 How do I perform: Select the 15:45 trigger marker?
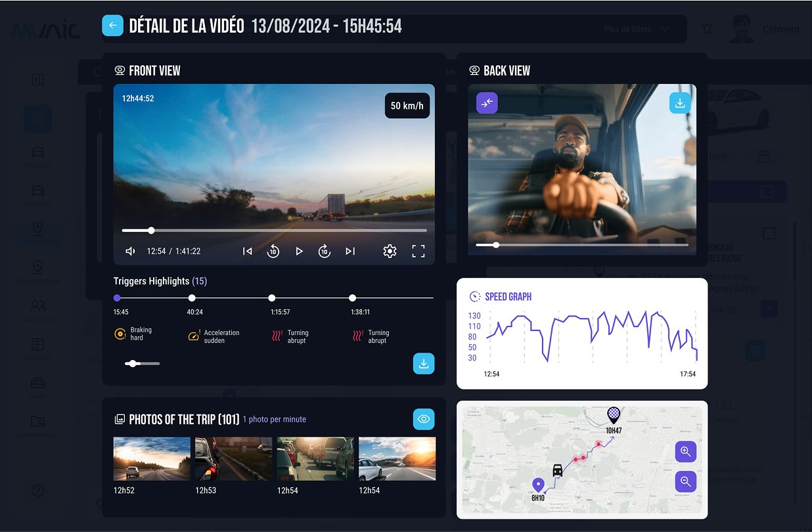(x=117, y=298)
